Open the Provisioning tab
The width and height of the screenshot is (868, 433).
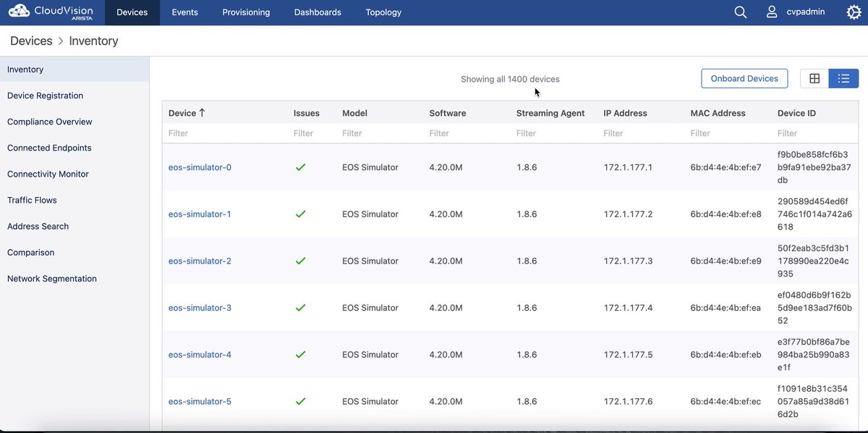(246, 12)
